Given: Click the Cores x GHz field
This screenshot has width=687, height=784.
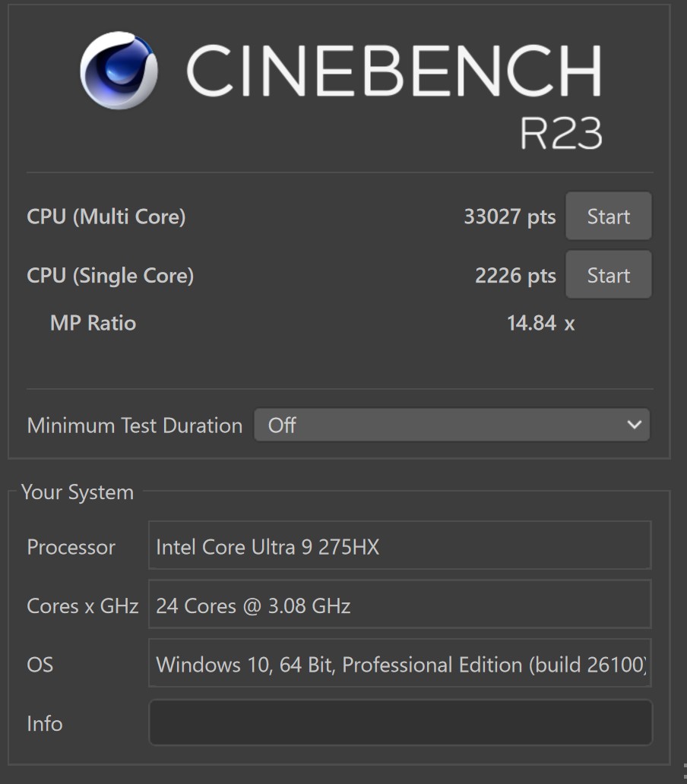Looking at the screenshot, I should tap(400, 605).
